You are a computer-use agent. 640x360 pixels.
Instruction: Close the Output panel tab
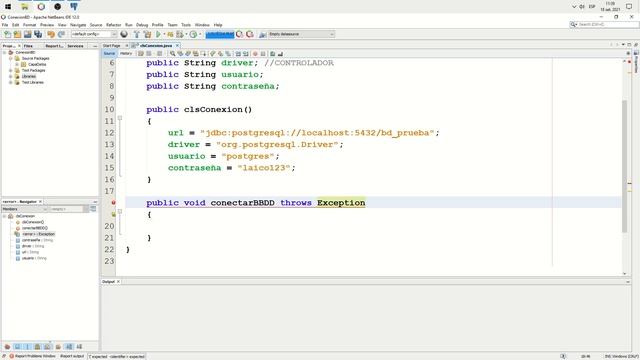click(118, 282)
